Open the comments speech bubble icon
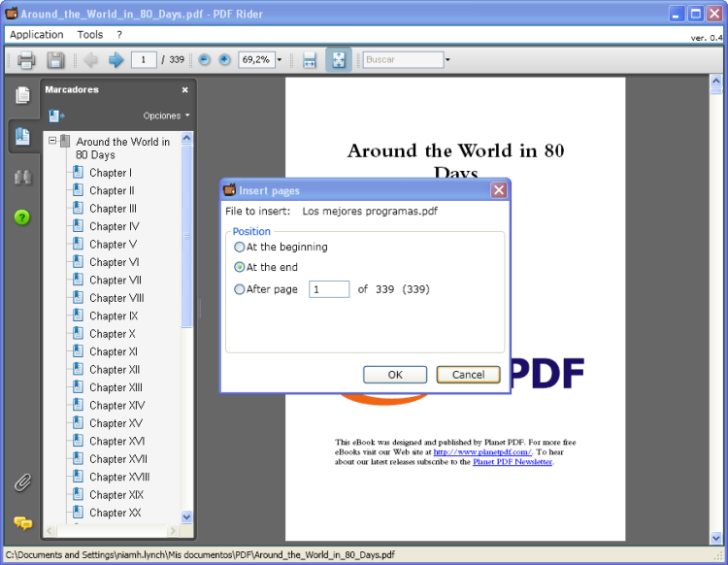This screenshot has width=728, height=565. click(x=22, y=523)
